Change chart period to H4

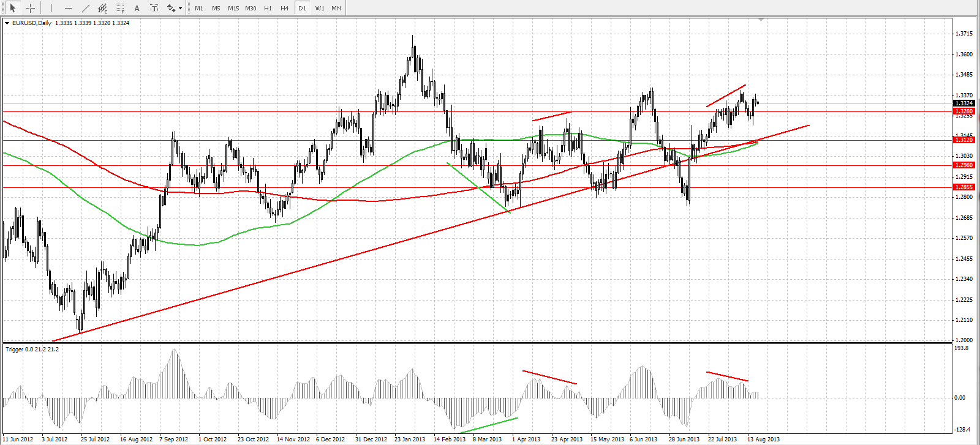285,8
